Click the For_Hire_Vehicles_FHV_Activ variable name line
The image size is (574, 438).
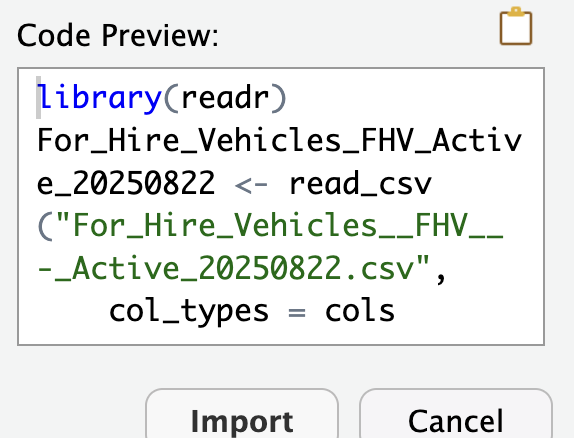tap(279, 140)
